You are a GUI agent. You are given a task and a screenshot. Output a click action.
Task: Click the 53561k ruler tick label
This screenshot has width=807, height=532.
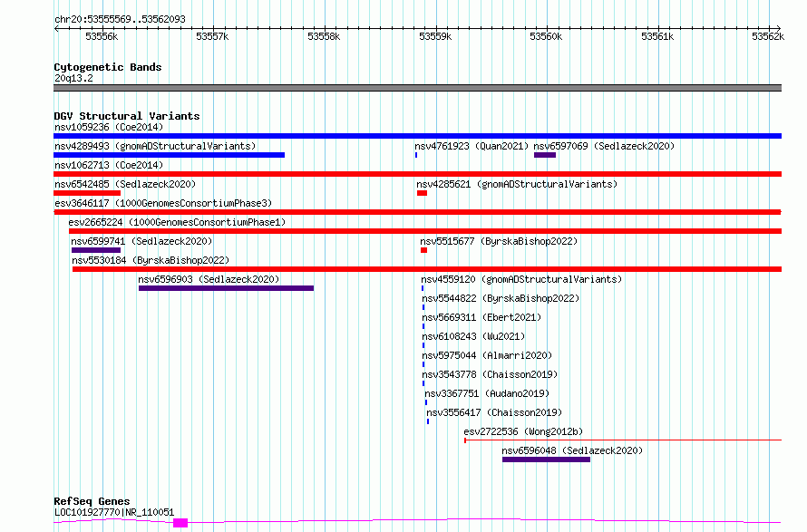[x=657, y=36]
